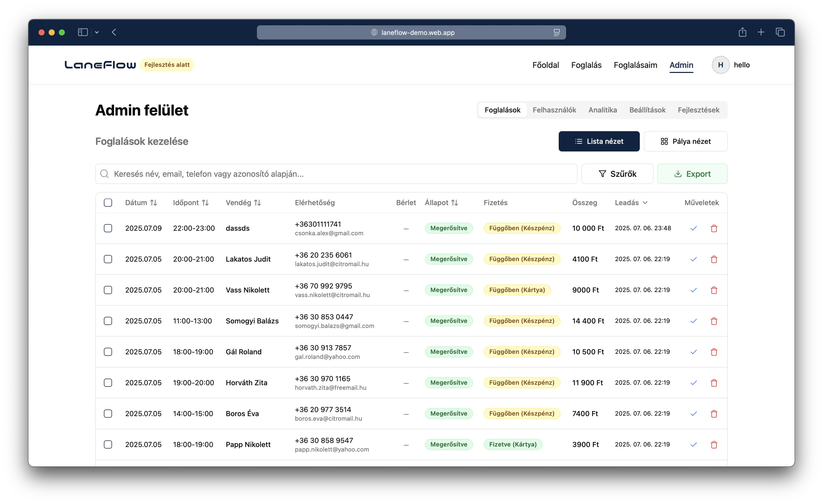The height and width of the screenshot is (504, 823).
Task: Click the LaneFlow logo link
Action: (100, 64)
